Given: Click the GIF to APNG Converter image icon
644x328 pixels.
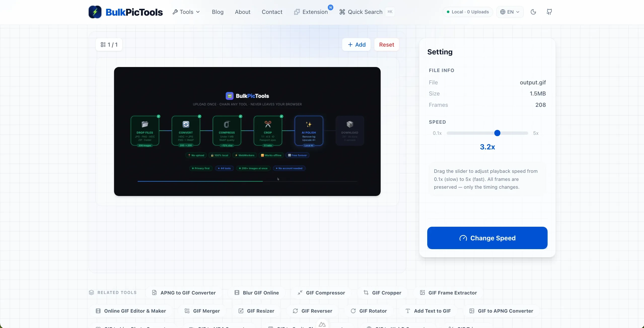Looking at the screenshot, I should pyautogui.click(x=472, y=311).
